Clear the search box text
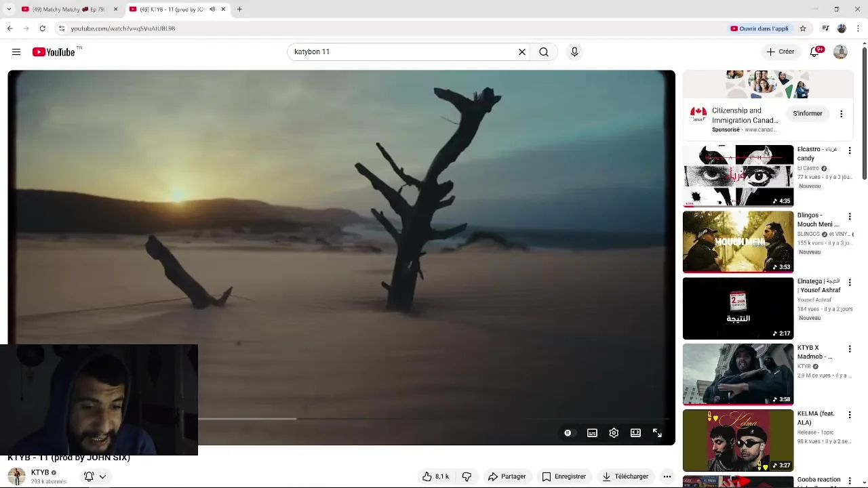Viewport: 868px width, 488px height. coord(522,52)
